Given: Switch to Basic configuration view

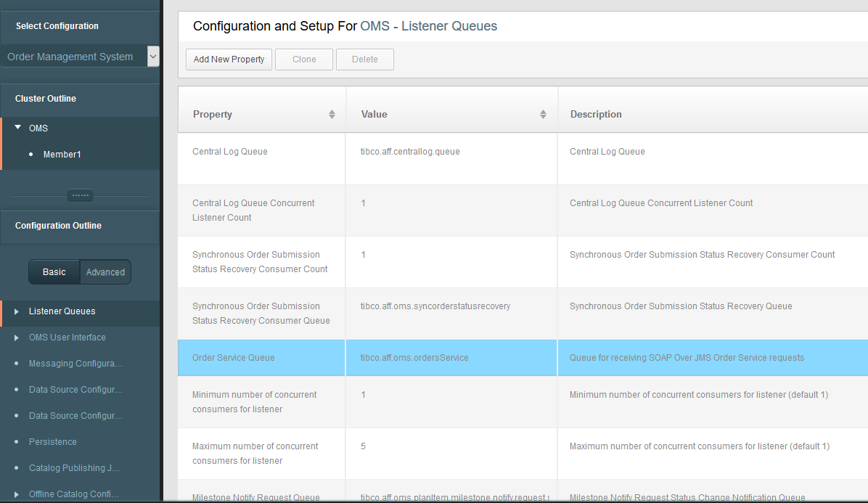Looking at the screenshot, I should coord(54,272).
